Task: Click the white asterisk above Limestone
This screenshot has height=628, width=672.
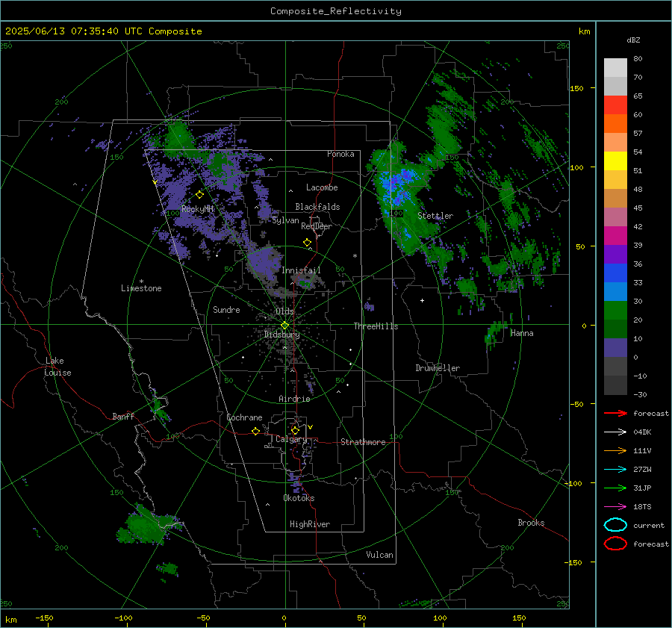Action: tap(141, 282)
